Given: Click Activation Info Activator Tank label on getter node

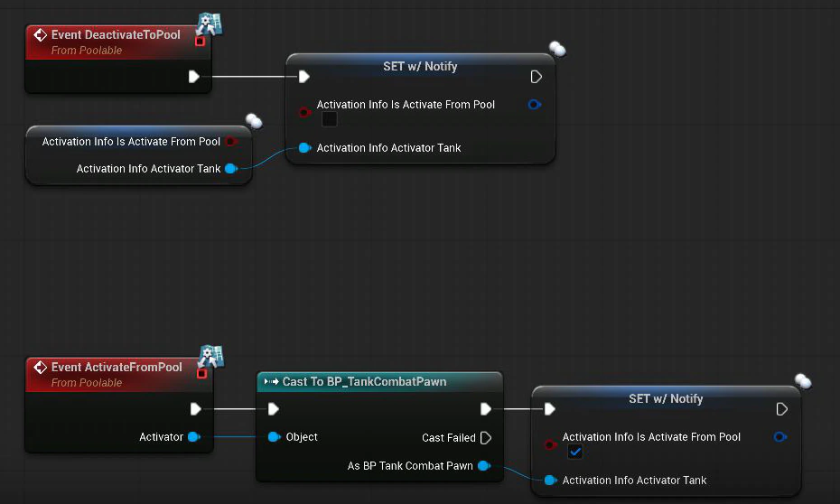Looking at the screenshot, I should (148, 169).
